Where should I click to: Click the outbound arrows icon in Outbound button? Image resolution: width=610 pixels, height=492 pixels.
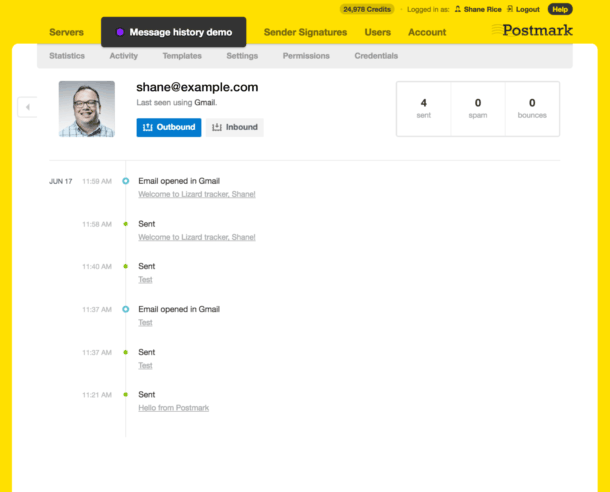point(147,127)
